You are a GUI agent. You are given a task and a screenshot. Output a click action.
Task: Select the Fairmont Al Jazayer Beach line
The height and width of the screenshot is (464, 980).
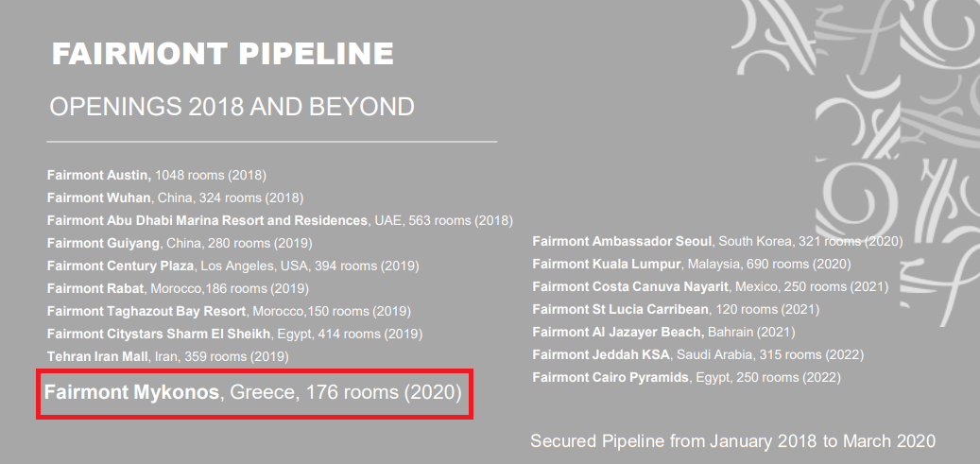663,332
